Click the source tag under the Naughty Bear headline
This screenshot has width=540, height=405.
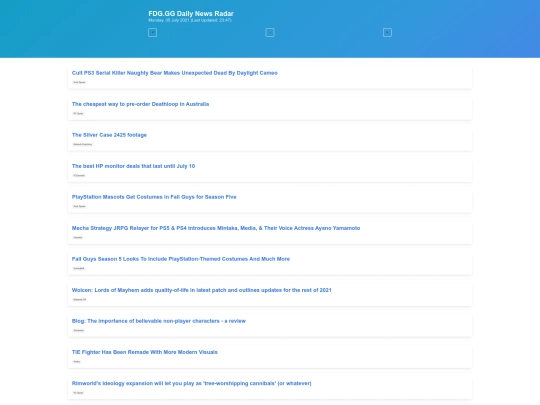coord(80,82)
